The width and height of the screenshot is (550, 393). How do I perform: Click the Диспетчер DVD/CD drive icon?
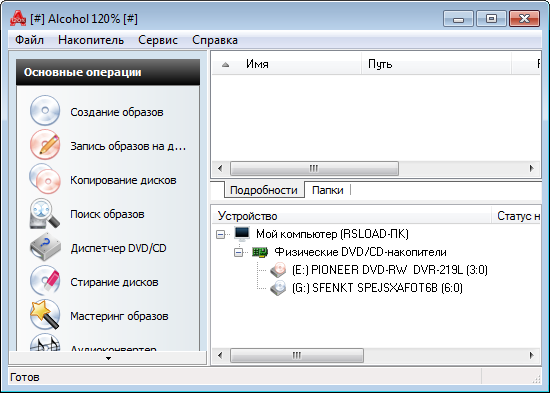pos(46,247)
